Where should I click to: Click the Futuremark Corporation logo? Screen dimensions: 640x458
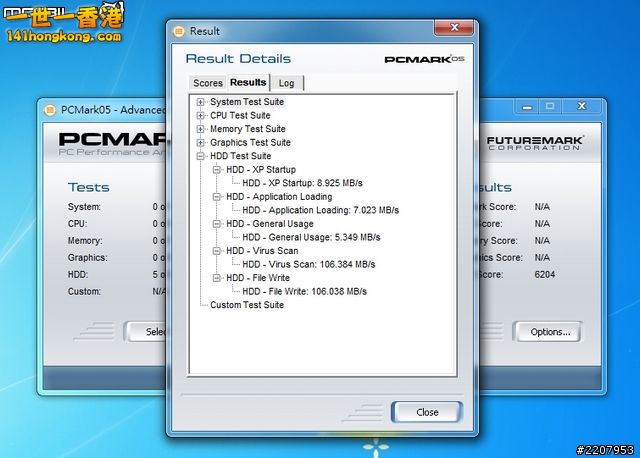click(x=535, y=143)
